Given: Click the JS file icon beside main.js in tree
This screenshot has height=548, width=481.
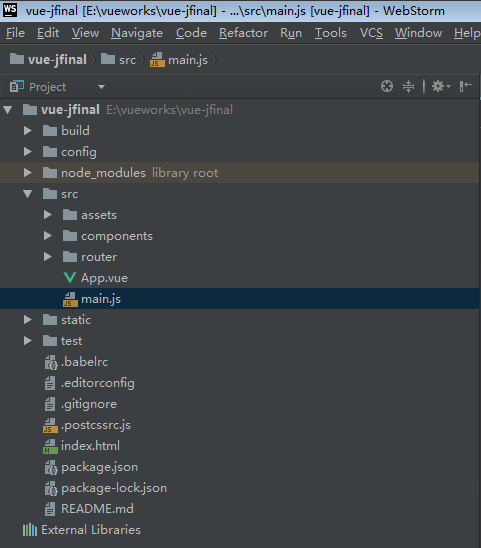Looking at the screenshot, I should click(70, 300).
